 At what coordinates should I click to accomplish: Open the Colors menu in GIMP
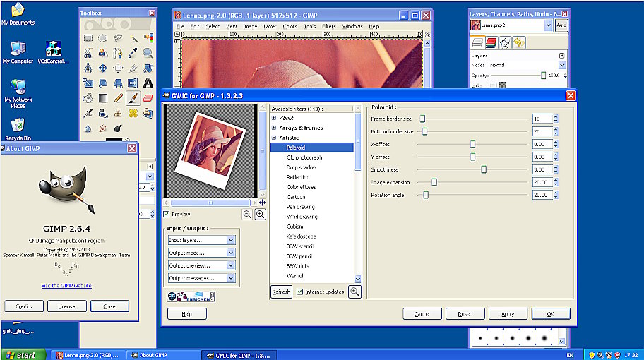[290, 26]
